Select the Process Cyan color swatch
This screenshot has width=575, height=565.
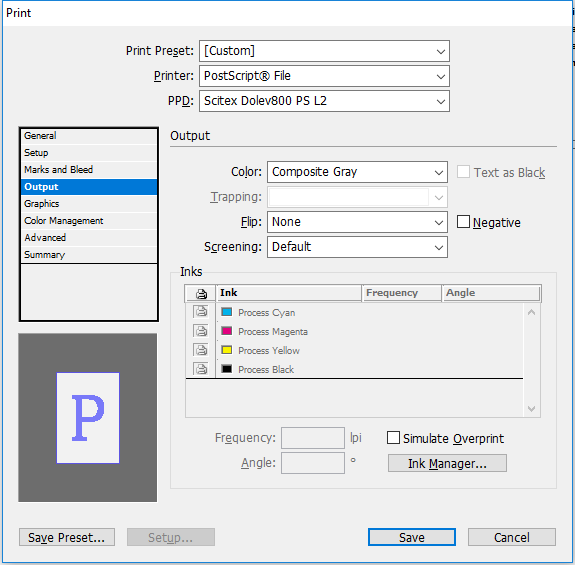coord(227,312)
